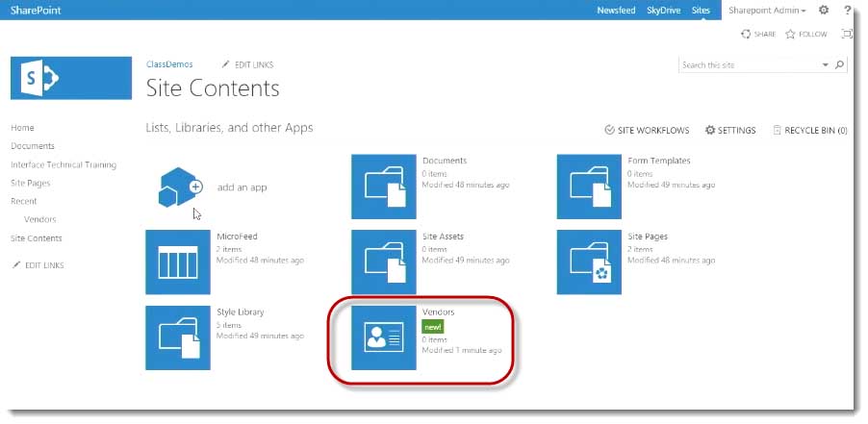Expand the Sharepoint Admin user menu
Screen dimensions: 868x424
[x=767, y=11]
